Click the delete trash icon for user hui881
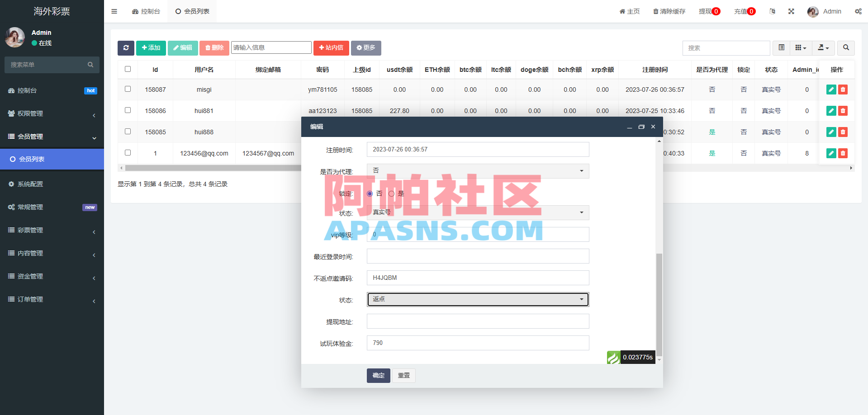The image size is (868, 415). click(842, 111)
